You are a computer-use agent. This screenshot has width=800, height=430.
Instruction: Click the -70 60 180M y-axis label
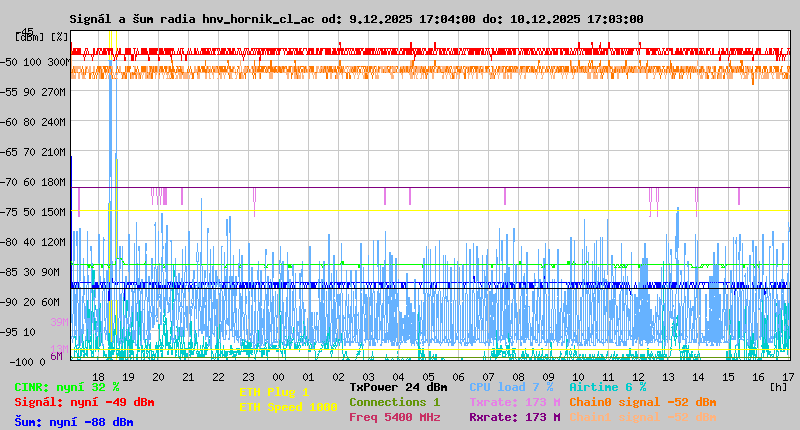(36, 181)
